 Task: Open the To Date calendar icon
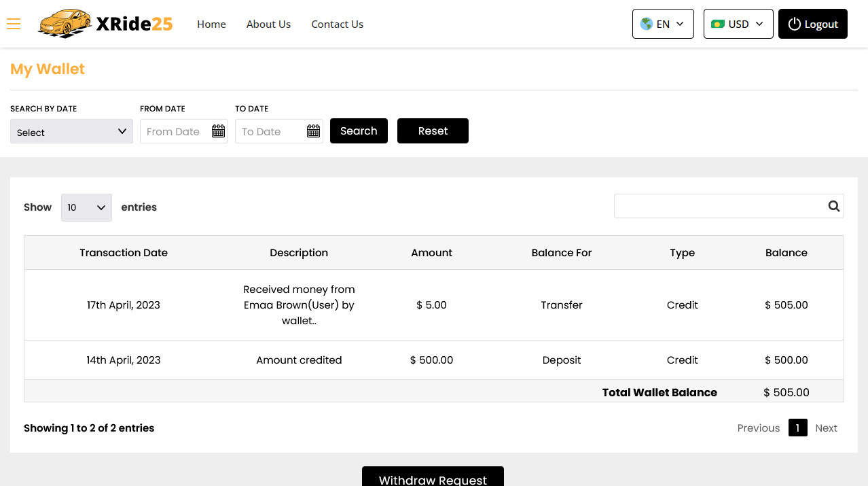tap(313, 131)
